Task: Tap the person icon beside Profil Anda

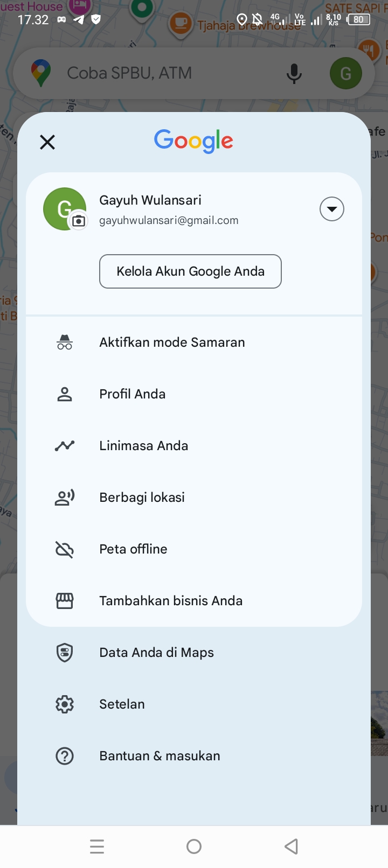Action: 65,394
